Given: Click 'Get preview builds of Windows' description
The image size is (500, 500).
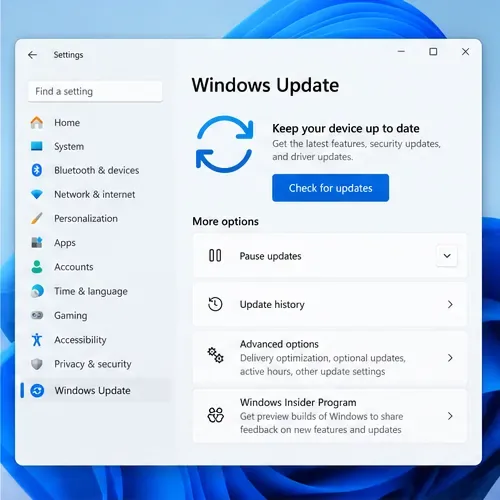Looking at the screenshot, I should click(321, 423).
